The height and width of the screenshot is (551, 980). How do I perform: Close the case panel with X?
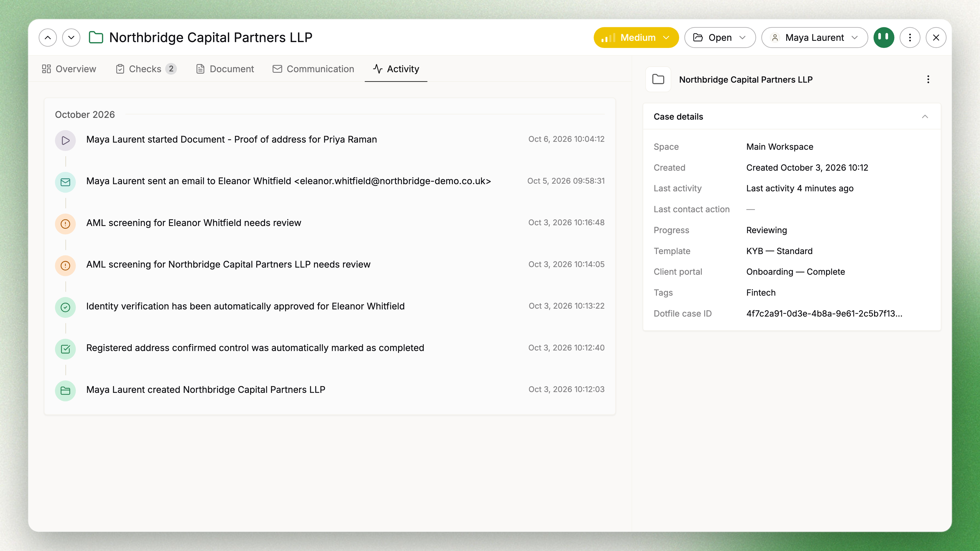pyautogui.click(x=936, y=38)
